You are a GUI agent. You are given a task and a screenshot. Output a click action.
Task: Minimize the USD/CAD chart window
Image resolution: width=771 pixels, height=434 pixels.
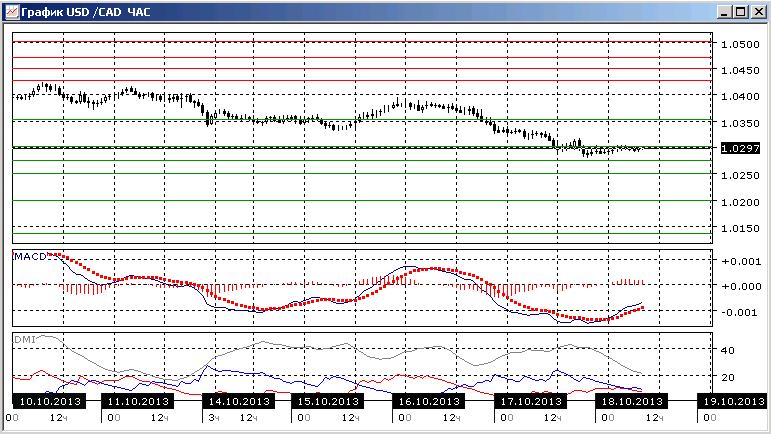pyautogui.click(x=723, y=12)
